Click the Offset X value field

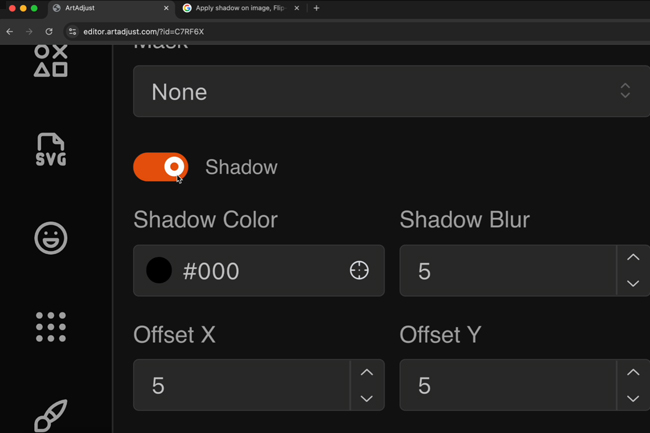tap(242, 385)
